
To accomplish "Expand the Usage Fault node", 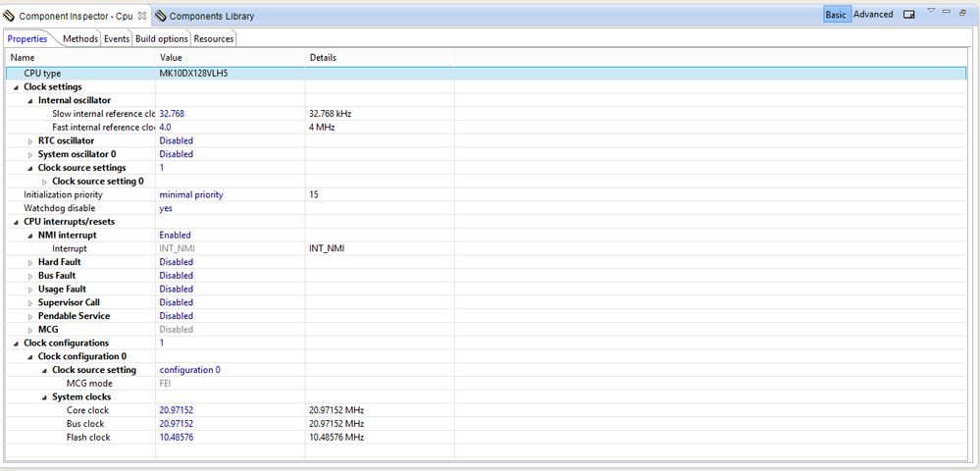I will pyautogui.click(x=30, y=289).
